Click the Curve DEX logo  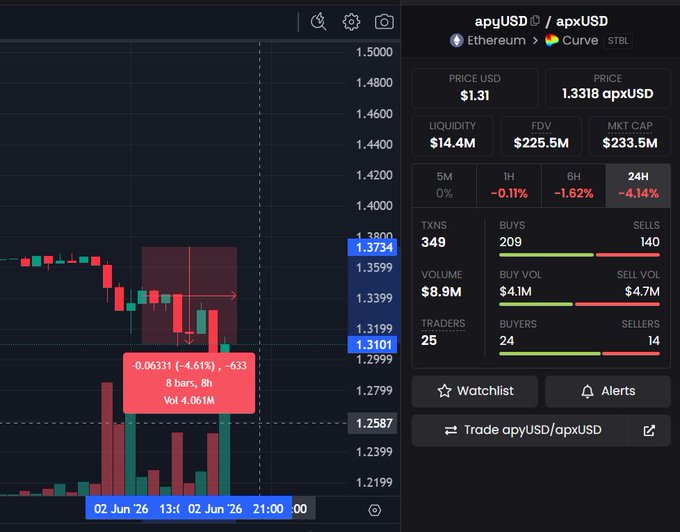point(551,40)
